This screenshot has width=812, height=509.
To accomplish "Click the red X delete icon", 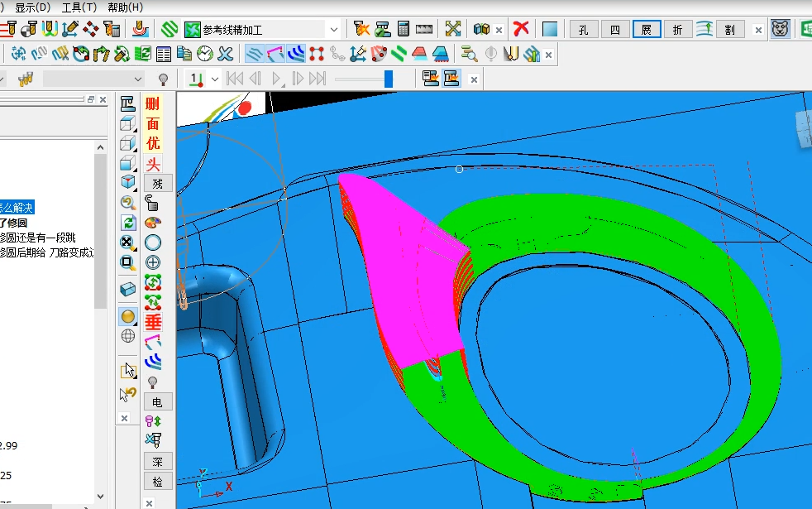I will (x=521, y=29).
